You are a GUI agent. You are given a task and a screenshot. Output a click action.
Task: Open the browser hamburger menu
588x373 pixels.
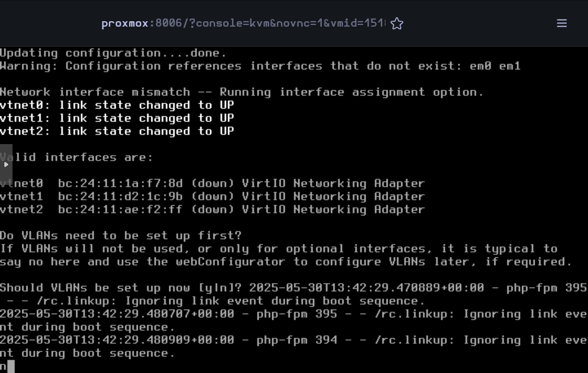tap(561, 23)
